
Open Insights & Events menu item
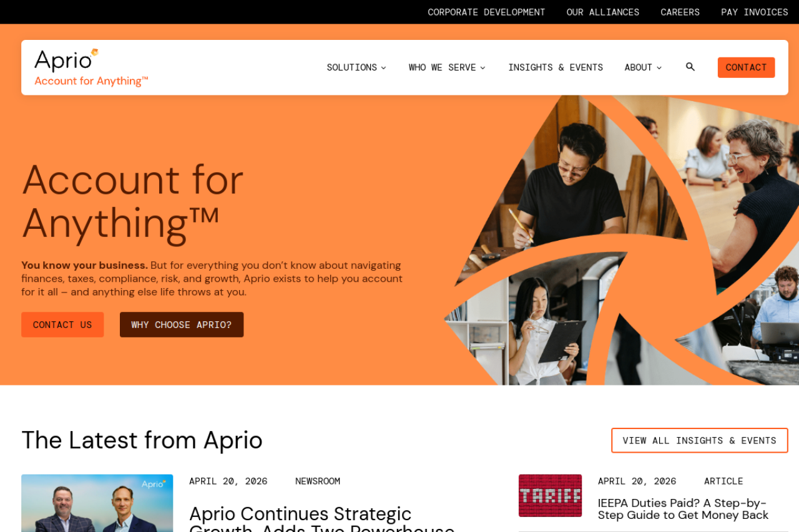556,67
